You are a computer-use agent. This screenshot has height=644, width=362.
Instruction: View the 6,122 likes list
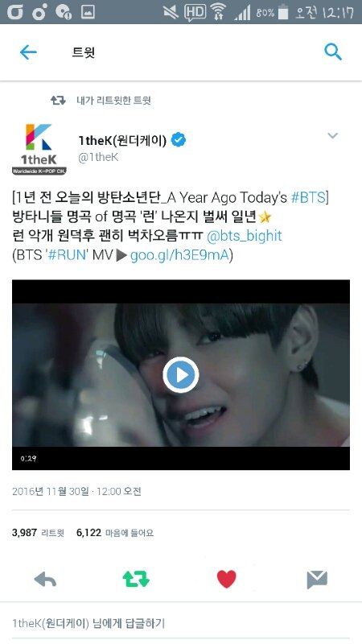point(115,533)
